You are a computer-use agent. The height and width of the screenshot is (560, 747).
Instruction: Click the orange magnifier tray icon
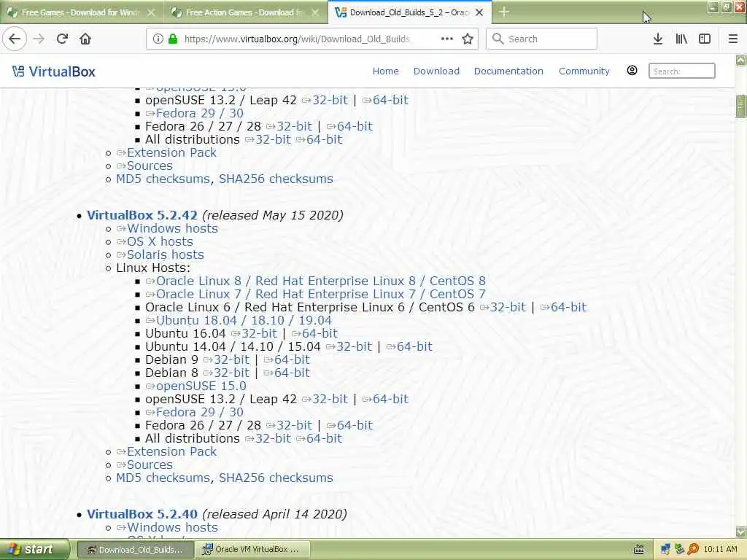tap(693, 549)
